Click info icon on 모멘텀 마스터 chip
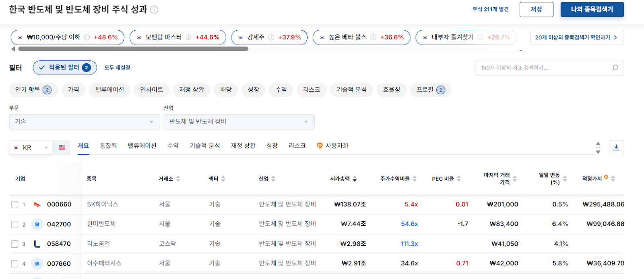This screenshot has height=279, width=644. 188,37
